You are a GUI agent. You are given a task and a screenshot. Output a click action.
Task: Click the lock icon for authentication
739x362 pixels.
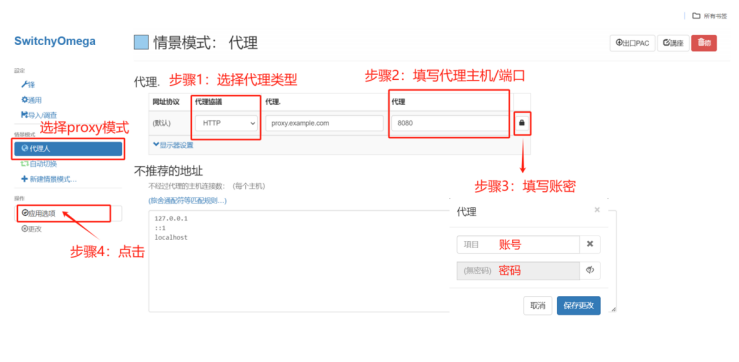point(522,123)
